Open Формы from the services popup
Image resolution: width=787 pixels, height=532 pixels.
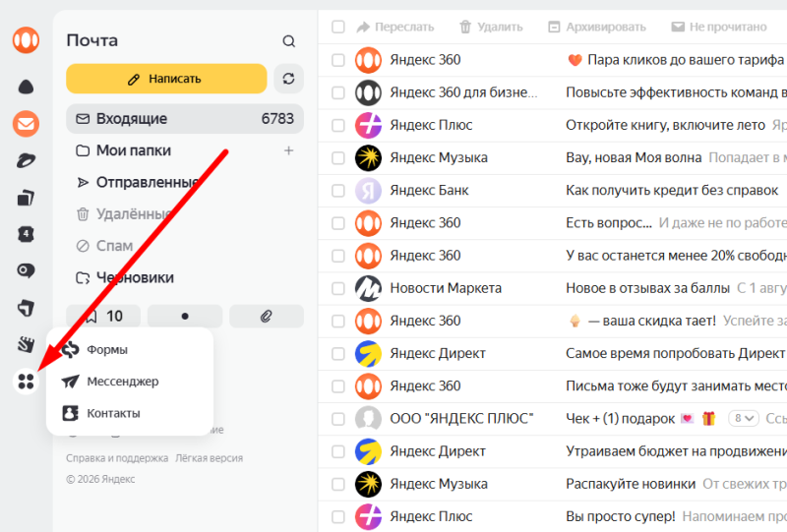pyautogui.click(x=130, y=349)
